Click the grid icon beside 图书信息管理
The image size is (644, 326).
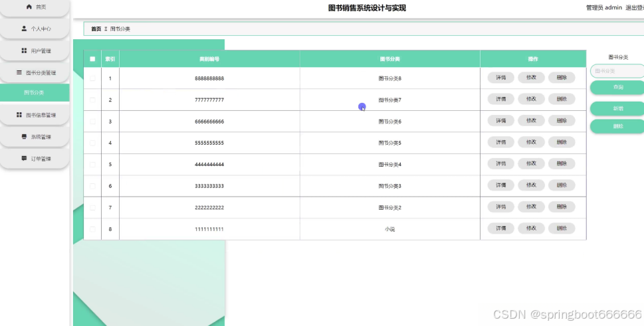pyautogui.click(x=19, y=115)
